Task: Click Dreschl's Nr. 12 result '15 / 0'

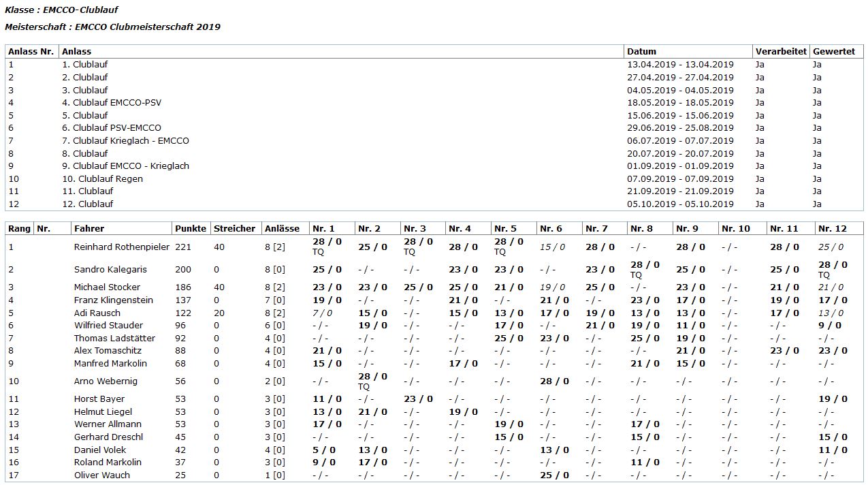Action: (x=833, y=437)
